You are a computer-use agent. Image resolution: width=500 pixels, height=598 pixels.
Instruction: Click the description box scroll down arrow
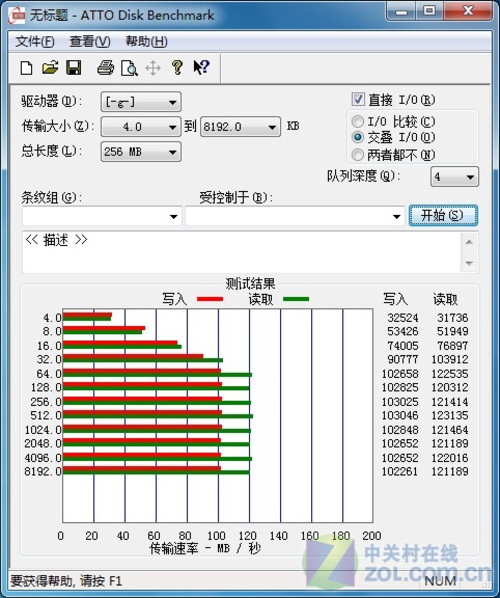click(469, 263)
